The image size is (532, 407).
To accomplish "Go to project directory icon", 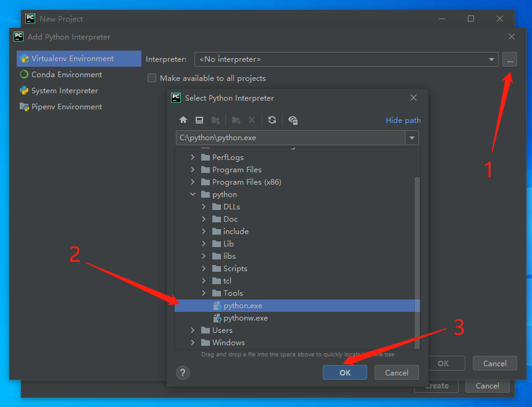I will click(215, 120).
